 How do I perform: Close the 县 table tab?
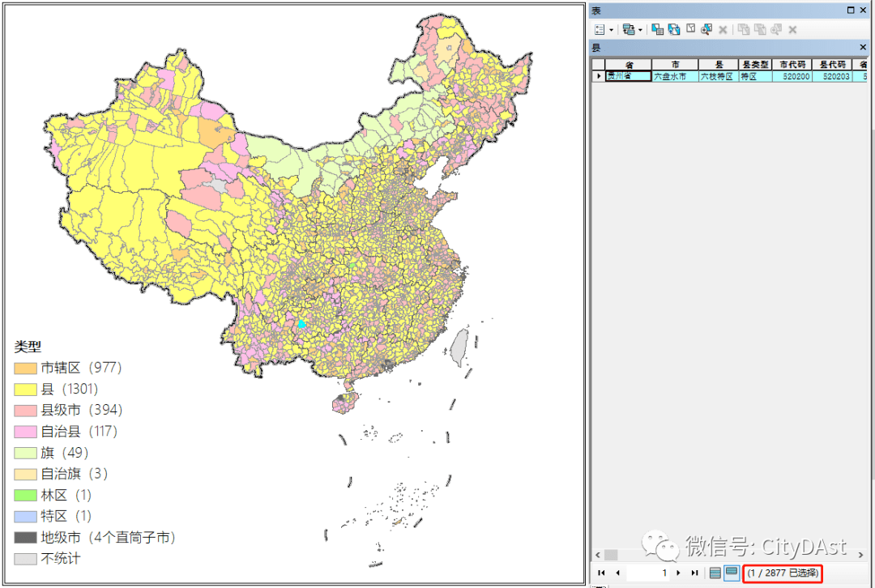point(863,48)
